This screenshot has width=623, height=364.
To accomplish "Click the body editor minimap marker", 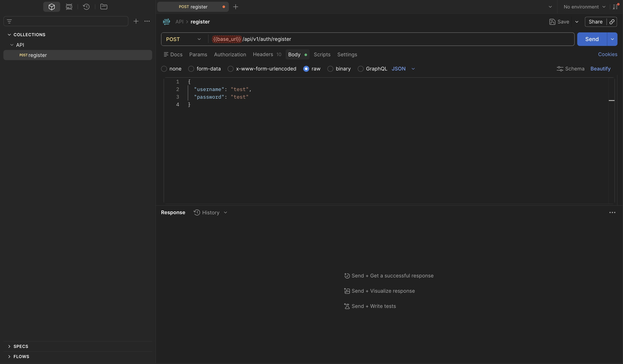I will (x=612, y=101).
